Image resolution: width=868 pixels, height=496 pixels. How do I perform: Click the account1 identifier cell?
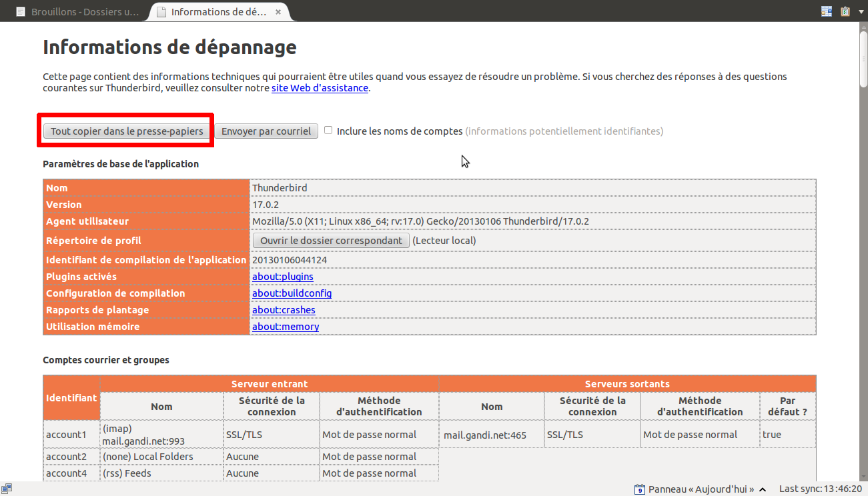pyautogui.click(x=71, y=434)
